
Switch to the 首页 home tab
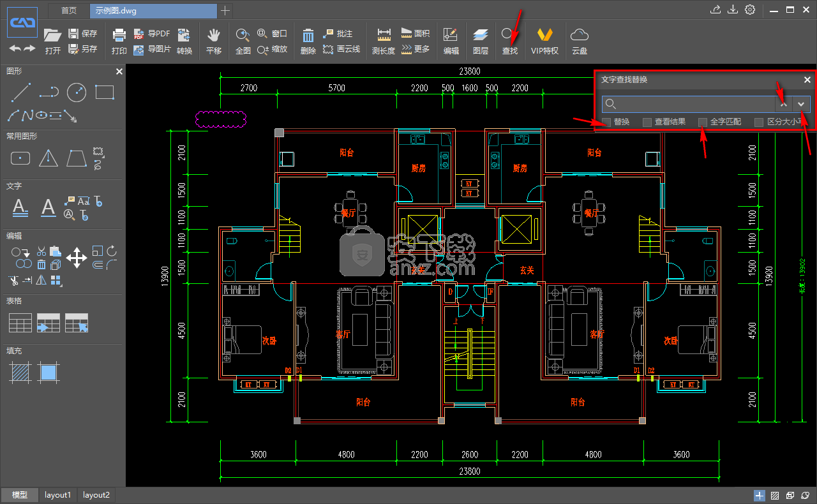tap(69, 10)
